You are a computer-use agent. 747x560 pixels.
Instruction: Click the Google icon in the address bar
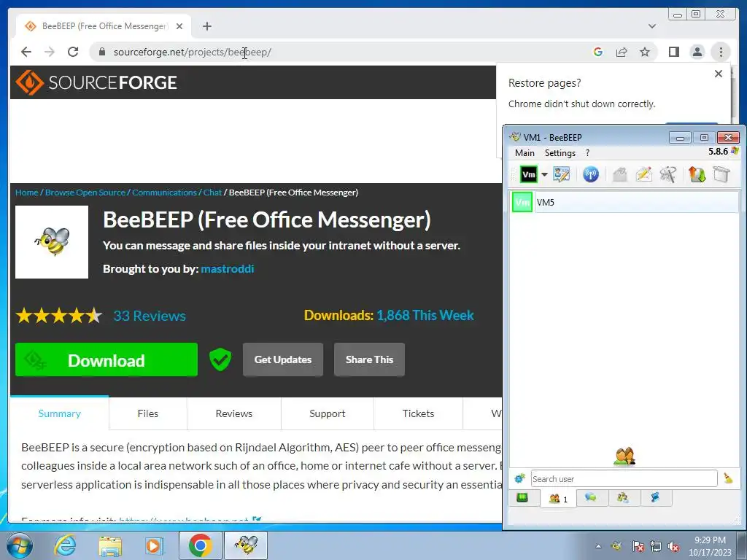[598, 52]
